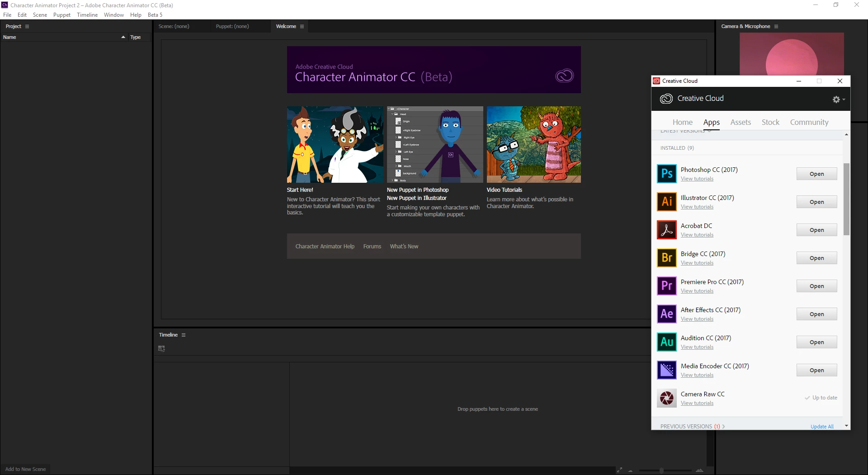Toggle the Name column sort arrow
This screenshot has height=475, width=868.
tap(123, 37)
